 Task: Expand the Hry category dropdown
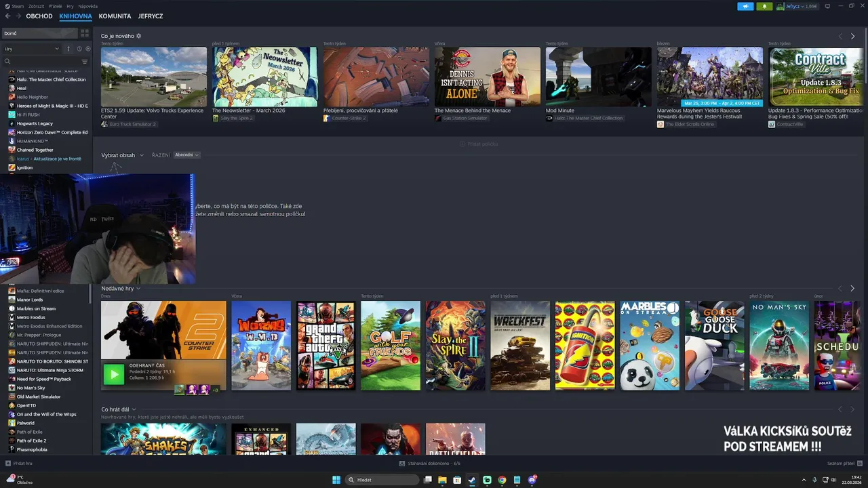tap(31, 49)
